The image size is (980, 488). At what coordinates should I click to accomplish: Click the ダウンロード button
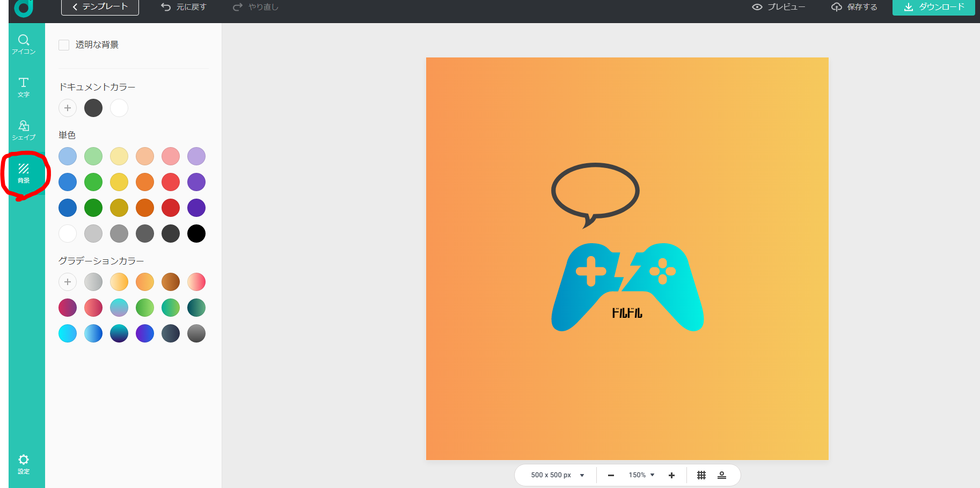coord(933,7)
